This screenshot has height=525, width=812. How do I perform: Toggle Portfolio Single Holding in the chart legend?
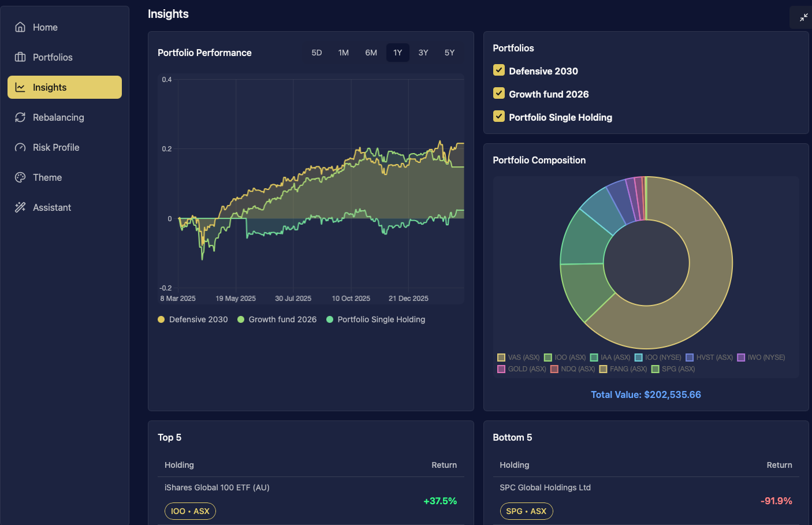(376, 319)
